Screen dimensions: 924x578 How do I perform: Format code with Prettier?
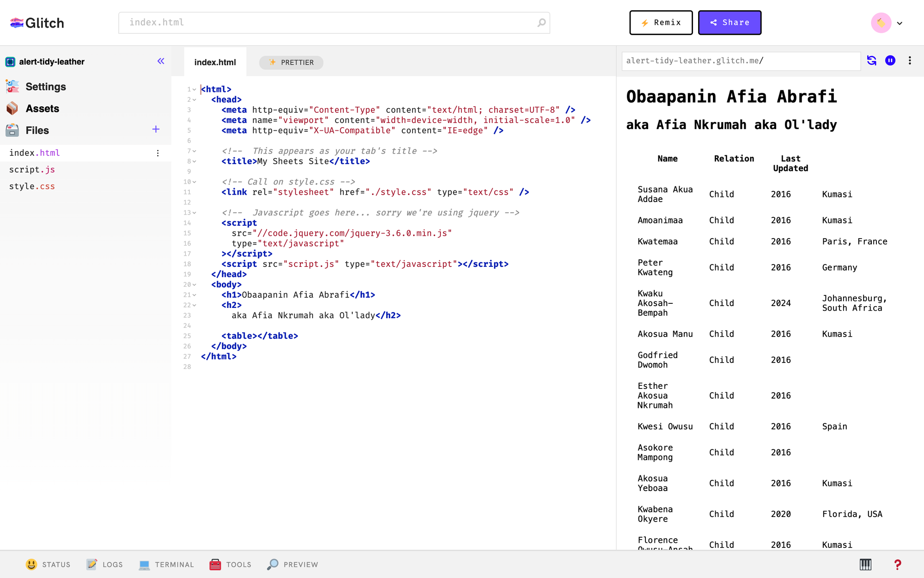pos(291,62)
